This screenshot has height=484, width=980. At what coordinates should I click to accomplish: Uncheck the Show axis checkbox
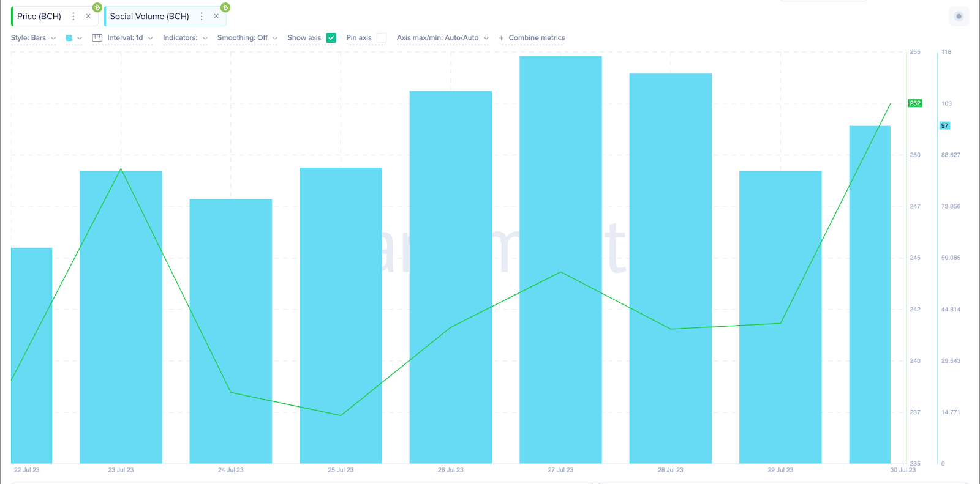point(331,38)
